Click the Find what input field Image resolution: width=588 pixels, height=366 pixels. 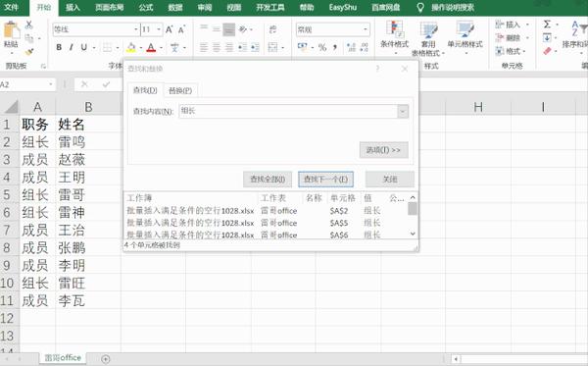coord(288,111)
